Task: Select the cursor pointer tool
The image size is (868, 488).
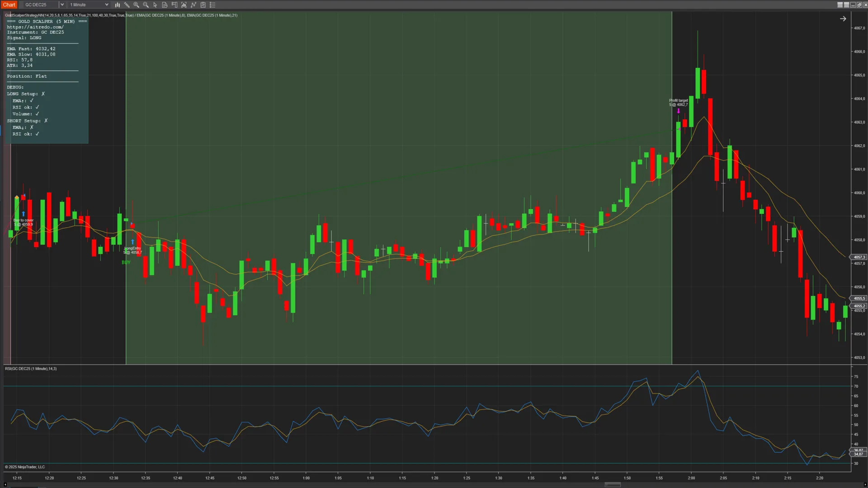Action: pyautogui.click(x=155, y=5)
